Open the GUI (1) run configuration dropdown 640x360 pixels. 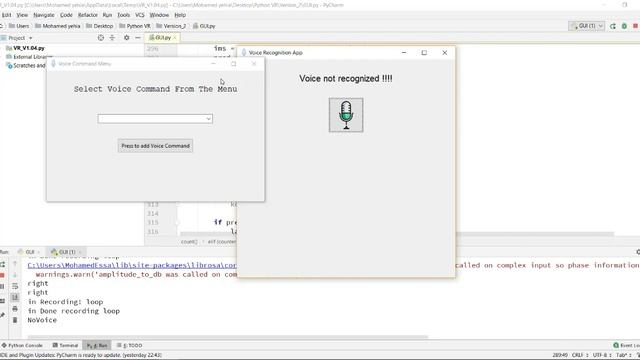587,26
